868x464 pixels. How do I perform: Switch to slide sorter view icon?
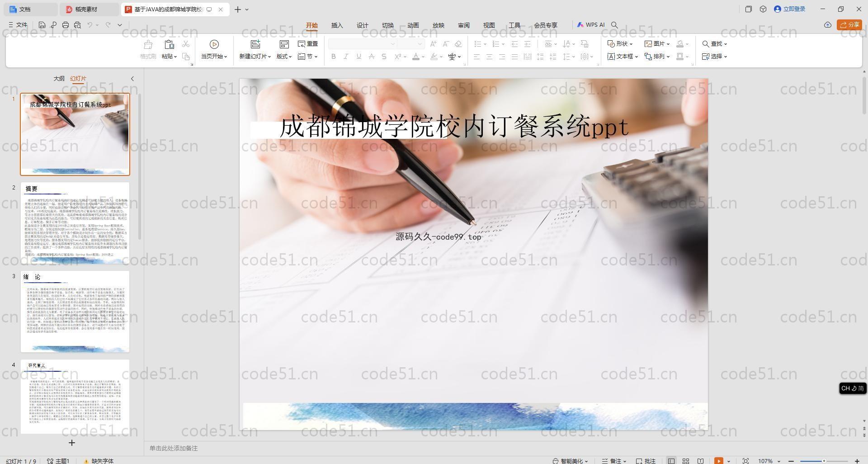pos(686,461)
